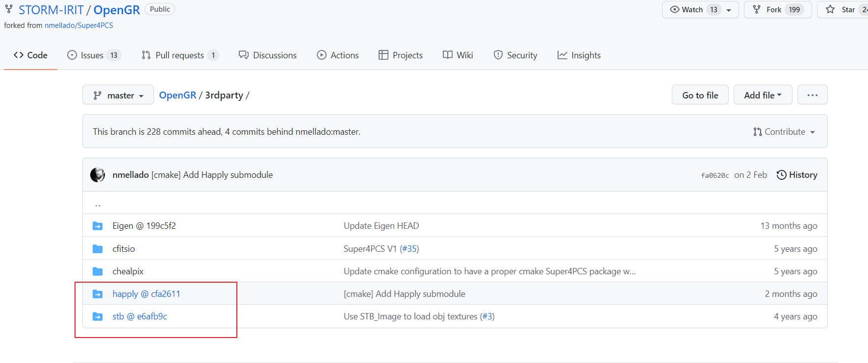Open the STORM-IRIT organization link
The width and height of the screenshot is (868, 363).
point(51,10)
